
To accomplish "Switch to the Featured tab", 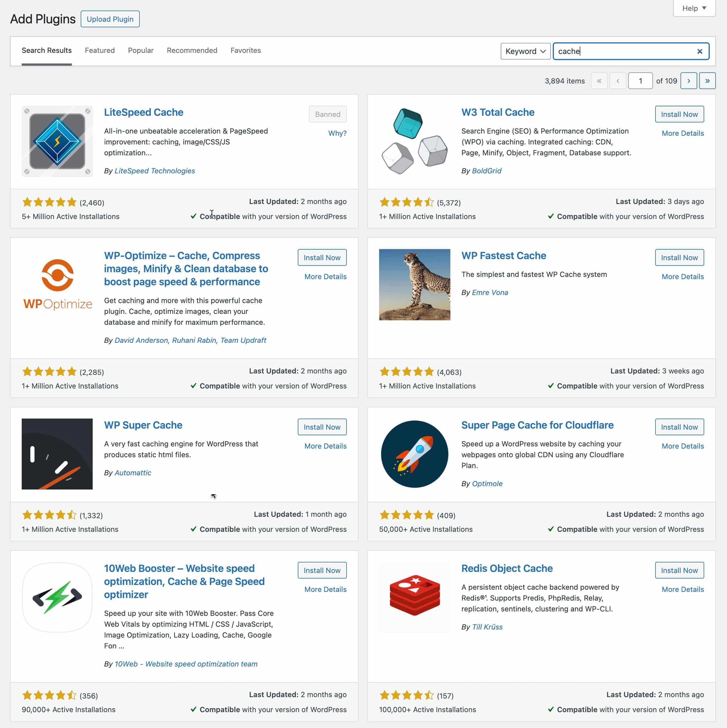I will tap(99, 50).
